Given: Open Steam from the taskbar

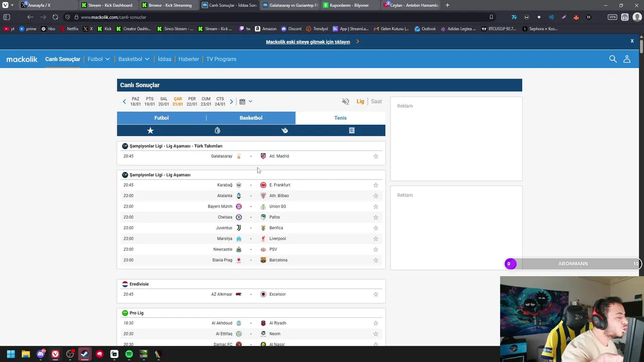Looking at the screenshot, I should [85, 354].
